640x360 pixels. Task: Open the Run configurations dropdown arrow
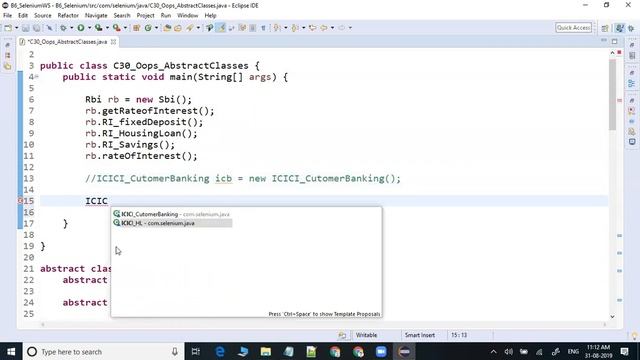89,28
